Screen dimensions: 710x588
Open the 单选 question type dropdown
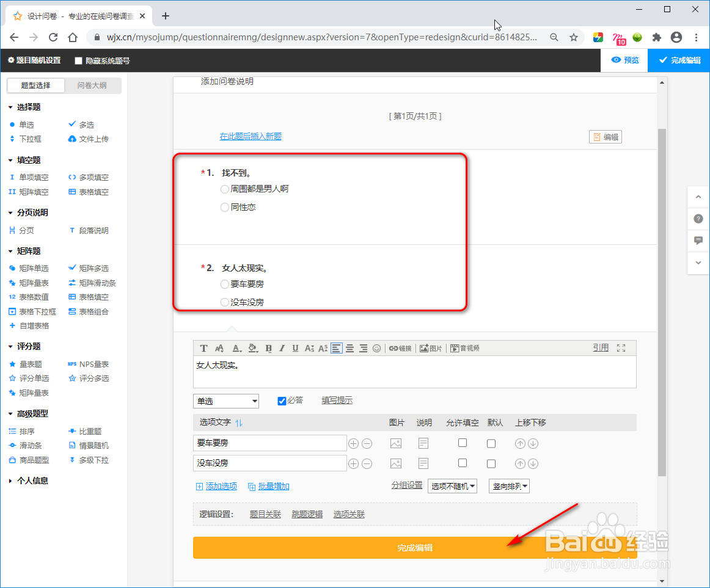tap(226, 401)
